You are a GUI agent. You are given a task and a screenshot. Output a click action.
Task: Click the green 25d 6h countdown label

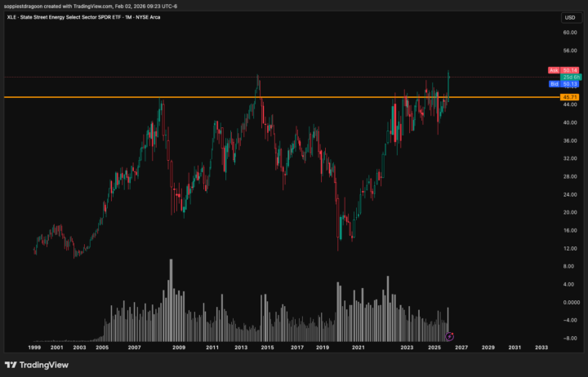coord(571,78)
